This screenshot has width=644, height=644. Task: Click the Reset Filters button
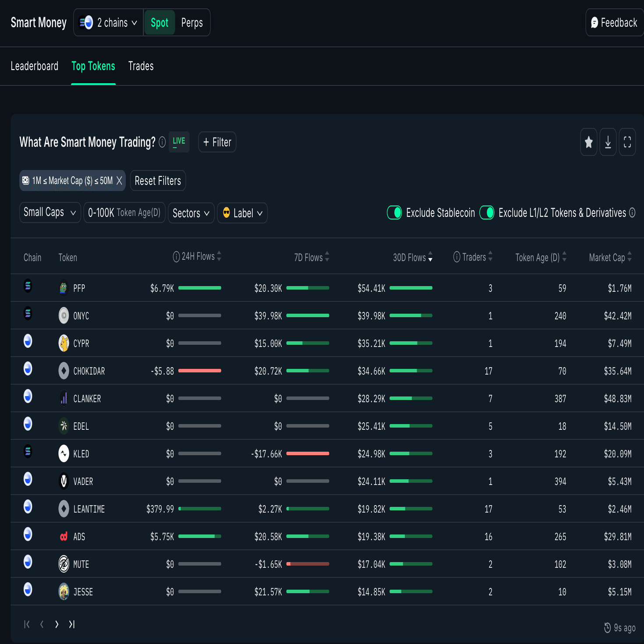coord(158,180)
